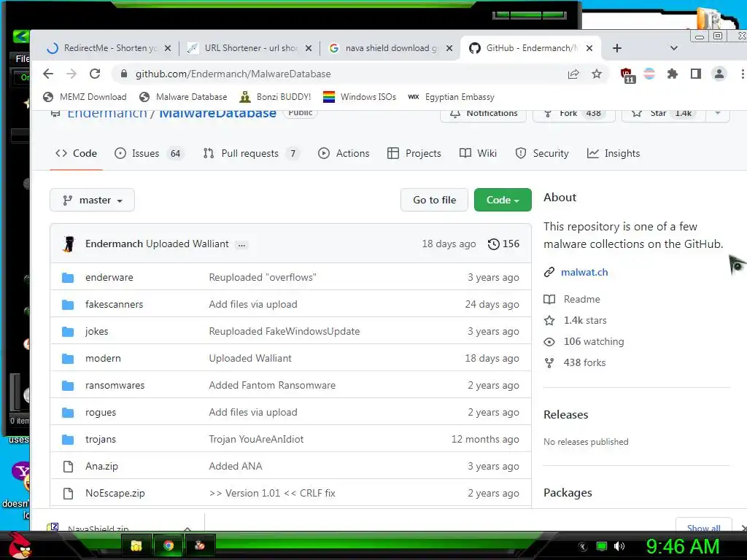This screenshot has height=560, width=747.
Task: Star the repository
Action: [663, 114]
